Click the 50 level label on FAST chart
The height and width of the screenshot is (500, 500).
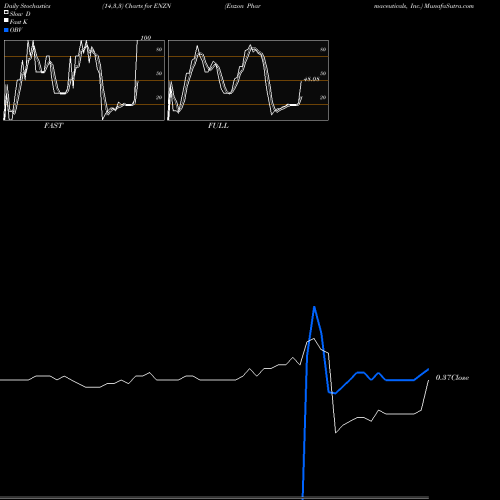click(159, 73)
